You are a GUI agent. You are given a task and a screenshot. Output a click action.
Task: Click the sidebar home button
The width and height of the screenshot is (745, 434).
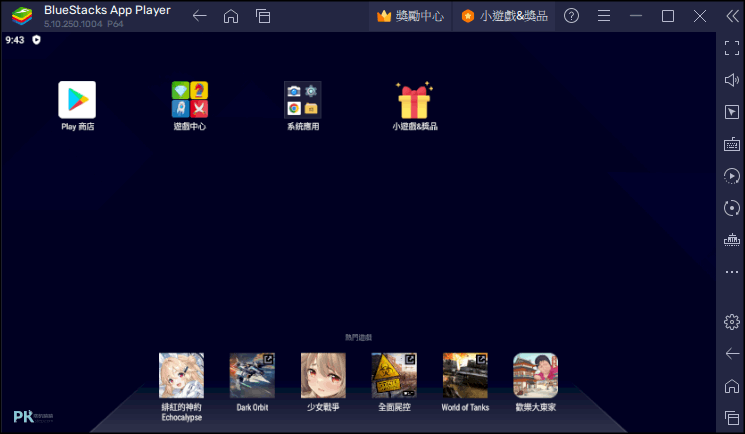point(732,386)
